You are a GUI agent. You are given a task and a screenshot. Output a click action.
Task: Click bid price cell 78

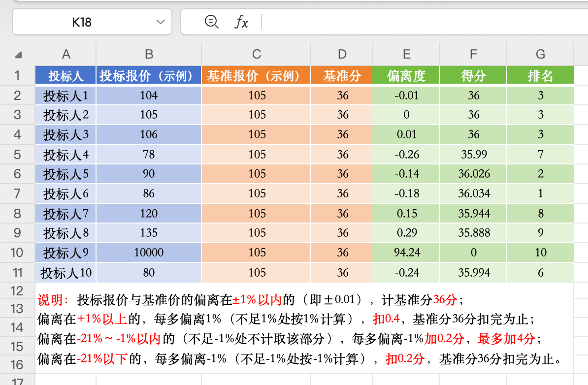(149, 154)
